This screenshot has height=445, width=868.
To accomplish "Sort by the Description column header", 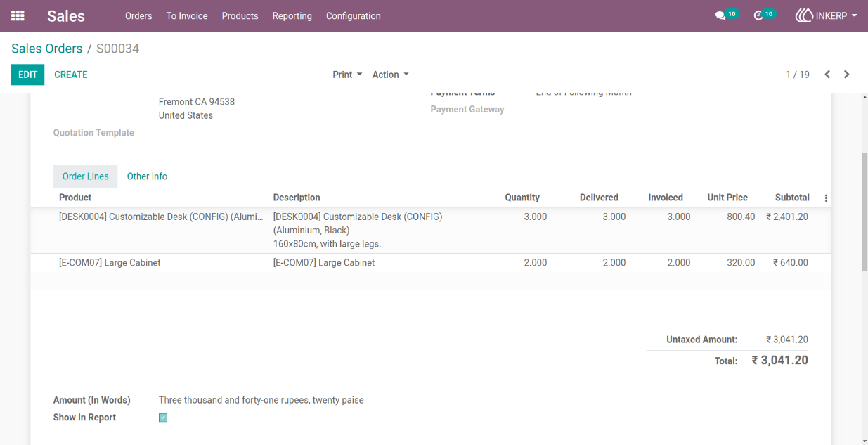I will point(297,198).
